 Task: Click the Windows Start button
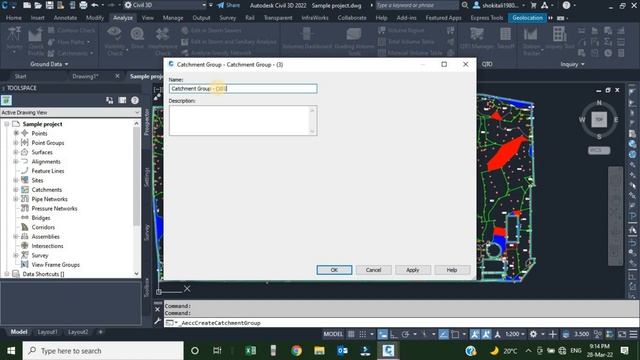point(11,351)
